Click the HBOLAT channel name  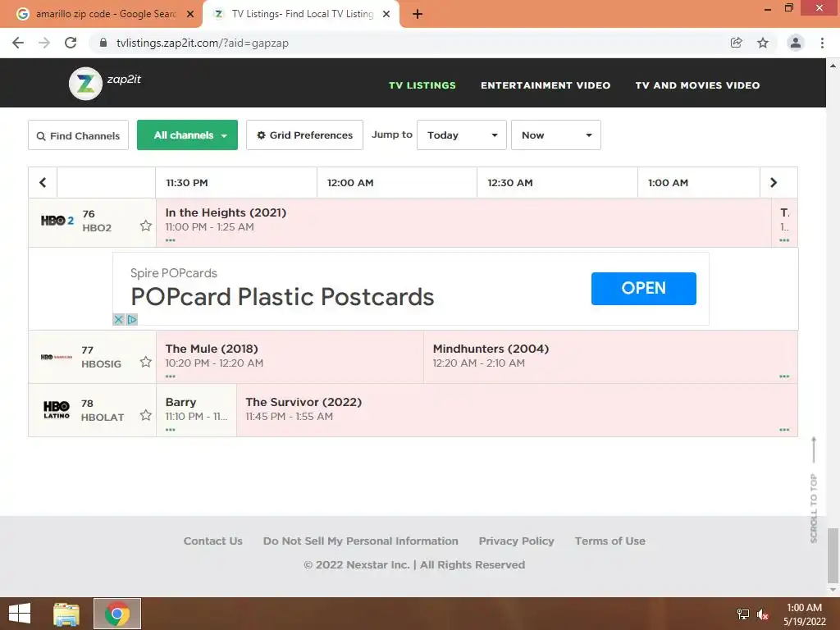(x=103, y=418)
